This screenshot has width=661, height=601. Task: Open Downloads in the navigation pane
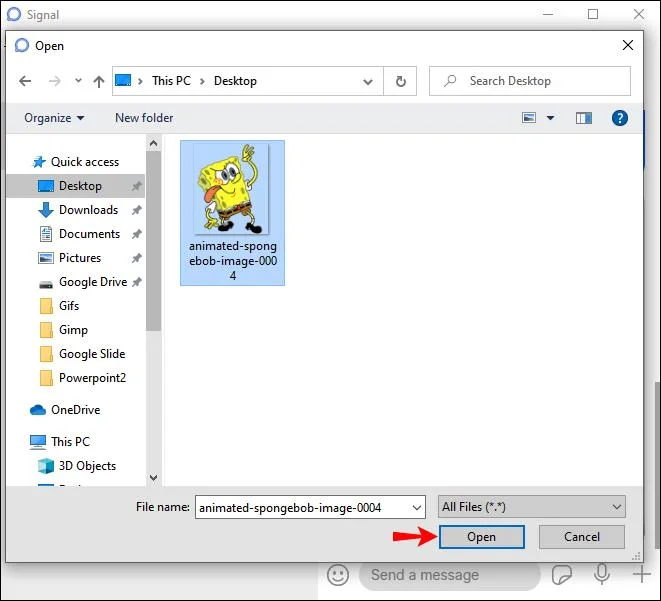(78, 210)
